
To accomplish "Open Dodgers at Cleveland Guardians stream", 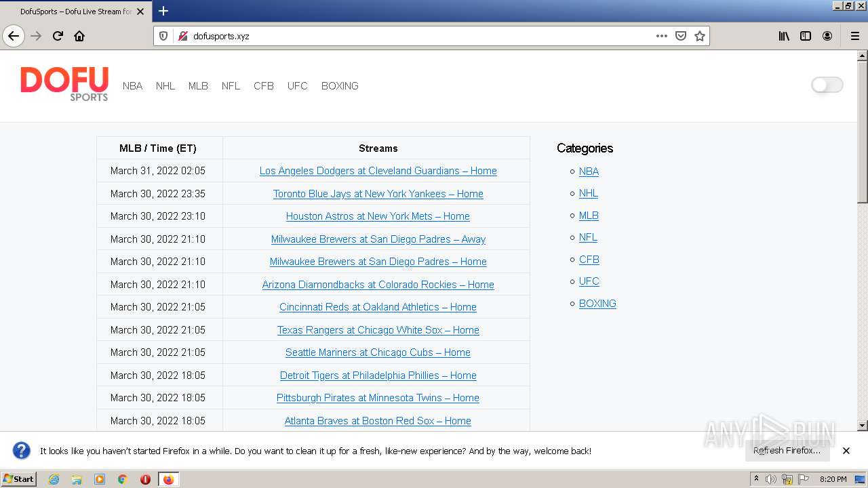I will [x=378, y=171].
